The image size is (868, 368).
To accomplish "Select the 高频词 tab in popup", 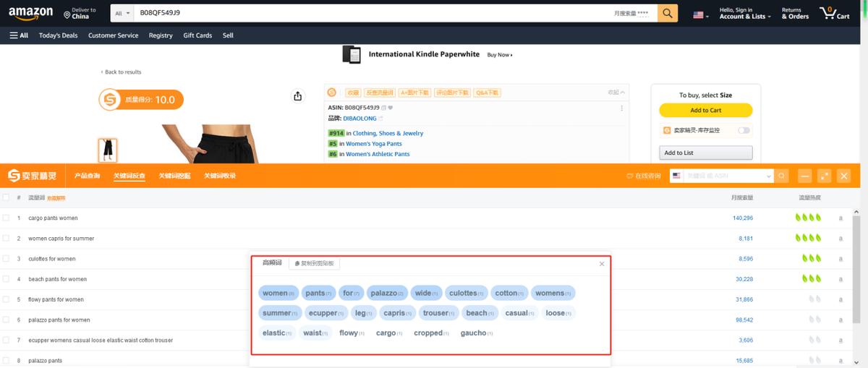I will tap(272, 262).
